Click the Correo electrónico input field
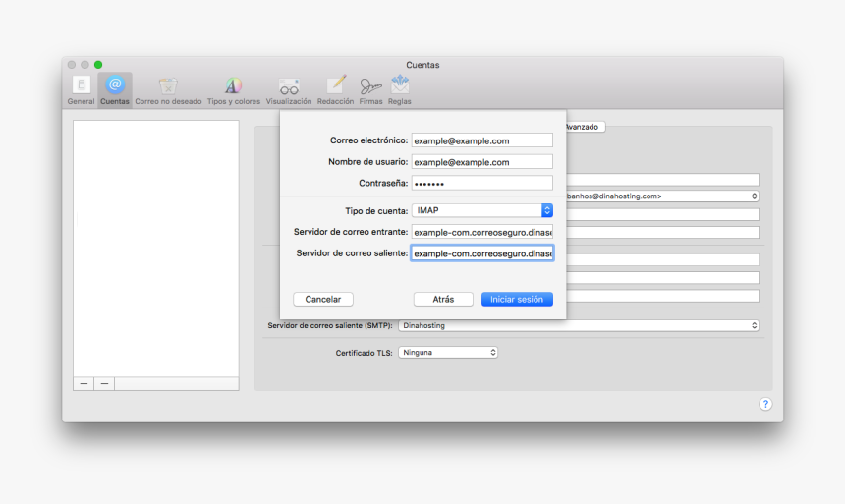Viewport: 845px width, 504px height. point(482,140)
